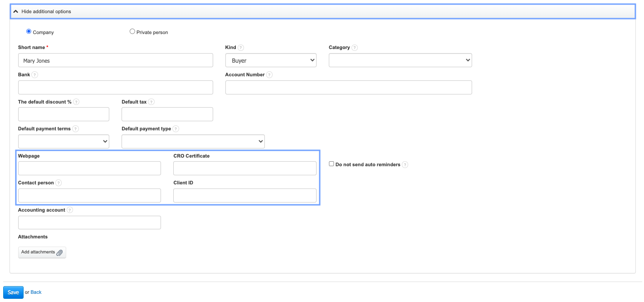The image size is (644, 302).
Task: Click the Back link
Action: coord(36,292)
